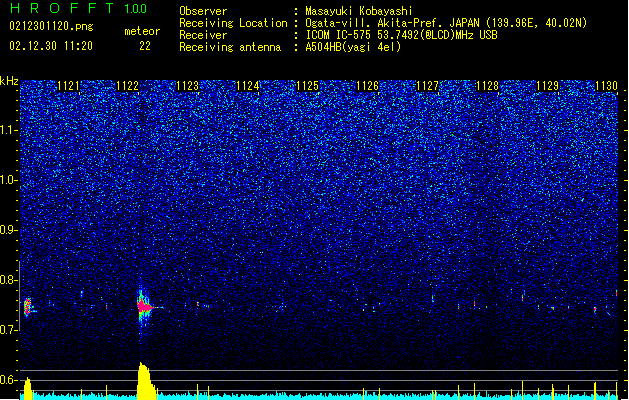Click the small meteor echo before 1121
629x400 pixels.
28,307
